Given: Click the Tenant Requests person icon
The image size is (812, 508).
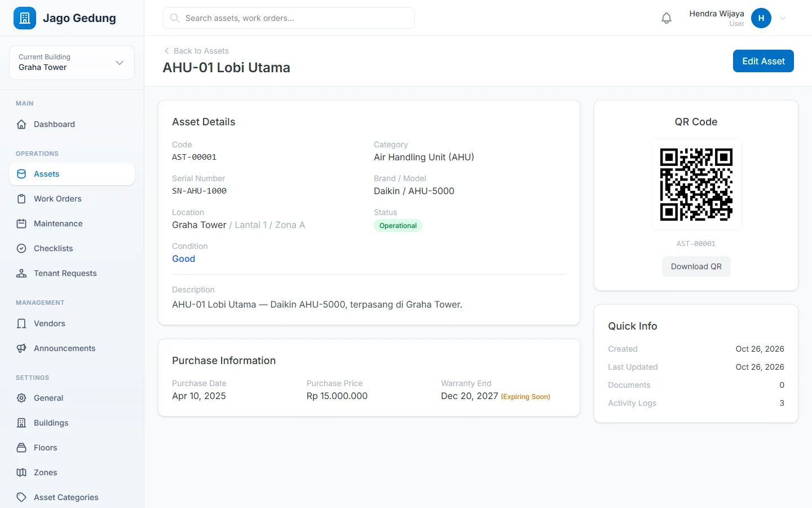Looking at the screenshot, I should [21, 273].
